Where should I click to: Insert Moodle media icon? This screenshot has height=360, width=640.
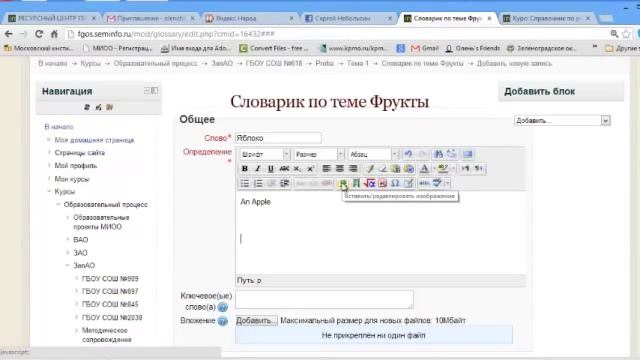[356, 183]
